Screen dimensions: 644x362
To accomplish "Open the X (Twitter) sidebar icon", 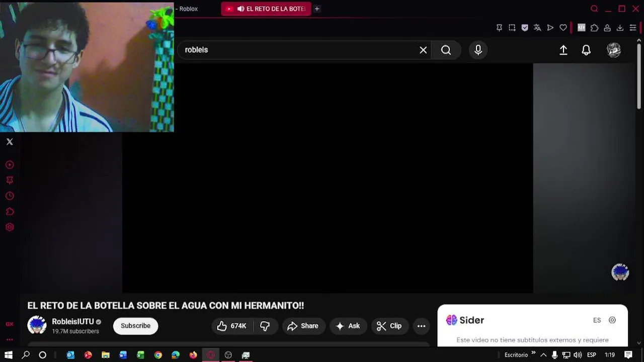I will 10,142.
